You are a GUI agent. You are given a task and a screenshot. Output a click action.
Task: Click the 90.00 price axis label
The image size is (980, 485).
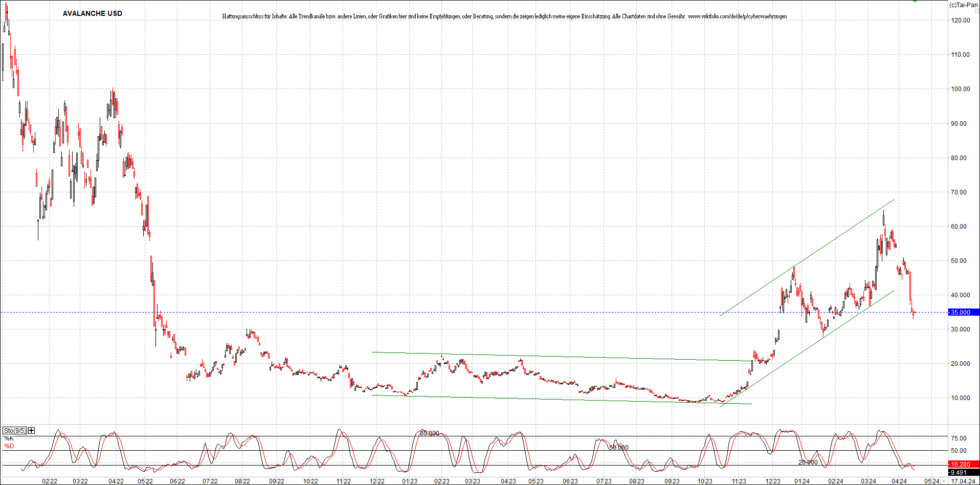click(x=959, y=124)
